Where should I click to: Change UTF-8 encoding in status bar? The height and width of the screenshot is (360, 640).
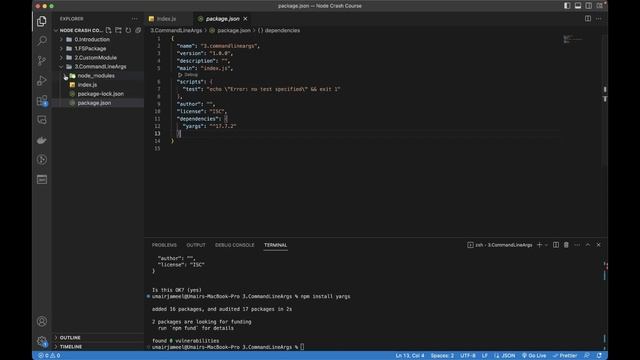(468, 356)
